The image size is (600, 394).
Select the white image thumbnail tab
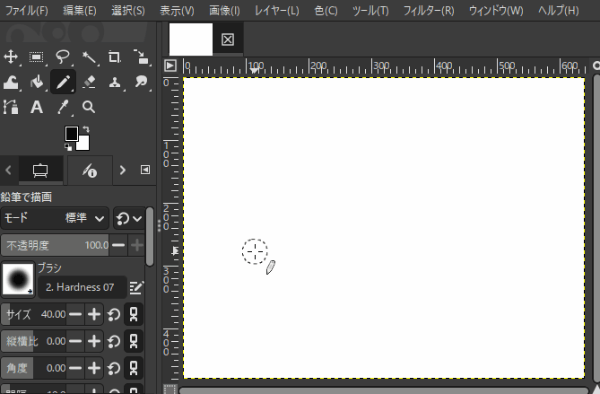(x=191, y=39)
